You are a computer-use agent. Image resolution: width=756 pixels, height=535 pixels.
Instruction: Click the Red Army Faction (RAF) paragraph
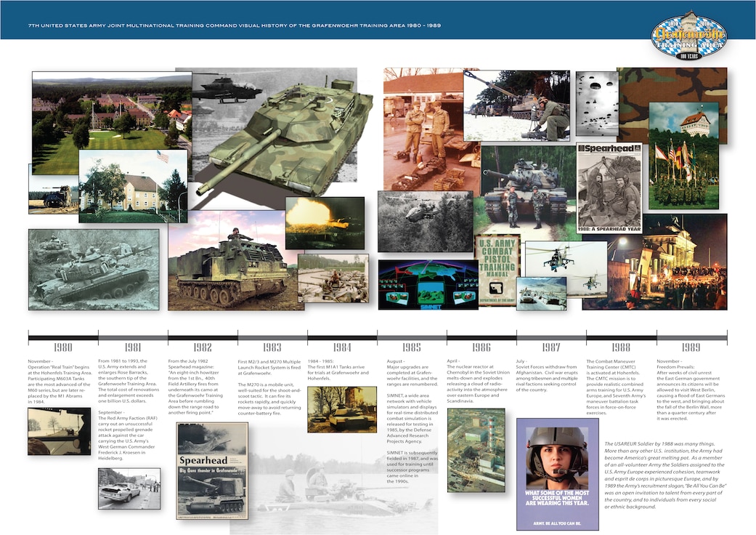tap(129, 435)
